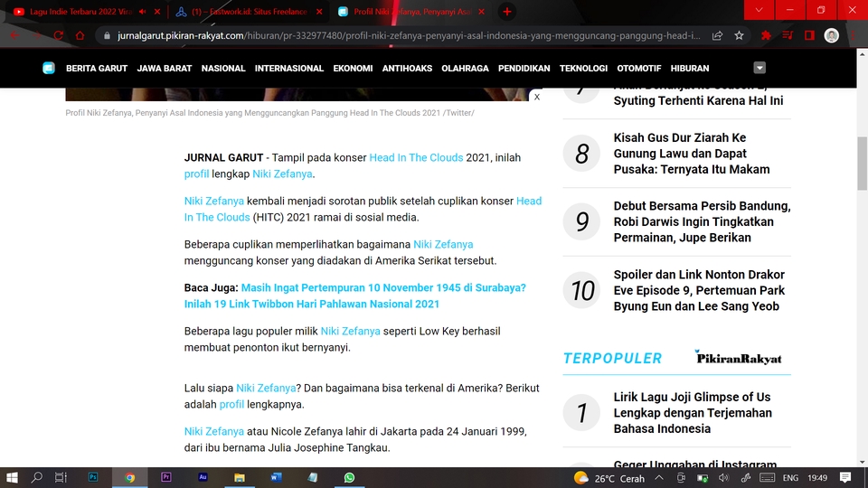This screenshot has height=488, width=868.
Task: Open the browser home page icon
Action: tap(80, 35)
